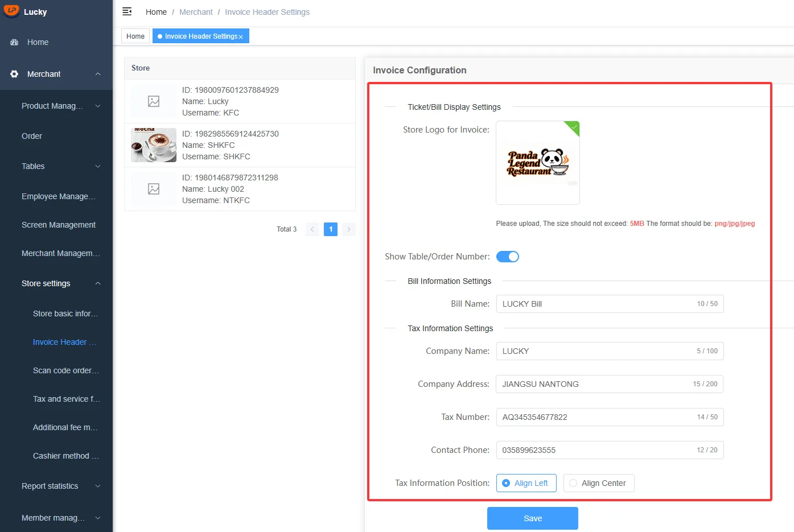Viewport: 794px width, 532px height.
Task: Click Merchant breadcrumb link
Action: point(196,12)
